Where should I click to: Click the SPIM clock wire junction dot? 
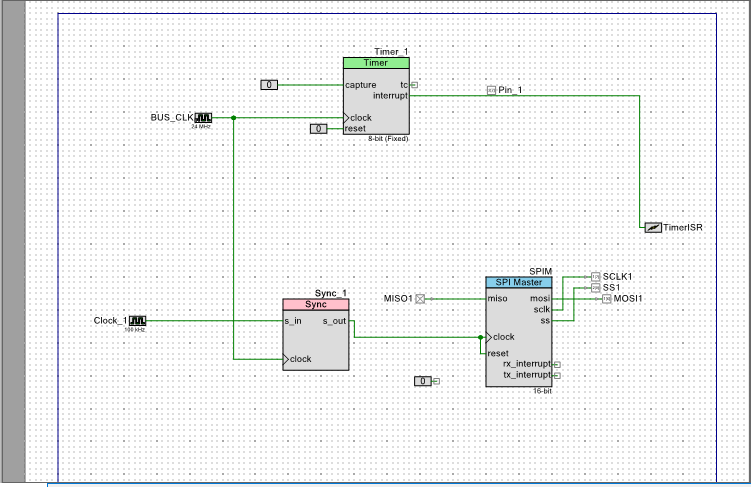coord(480,338)
